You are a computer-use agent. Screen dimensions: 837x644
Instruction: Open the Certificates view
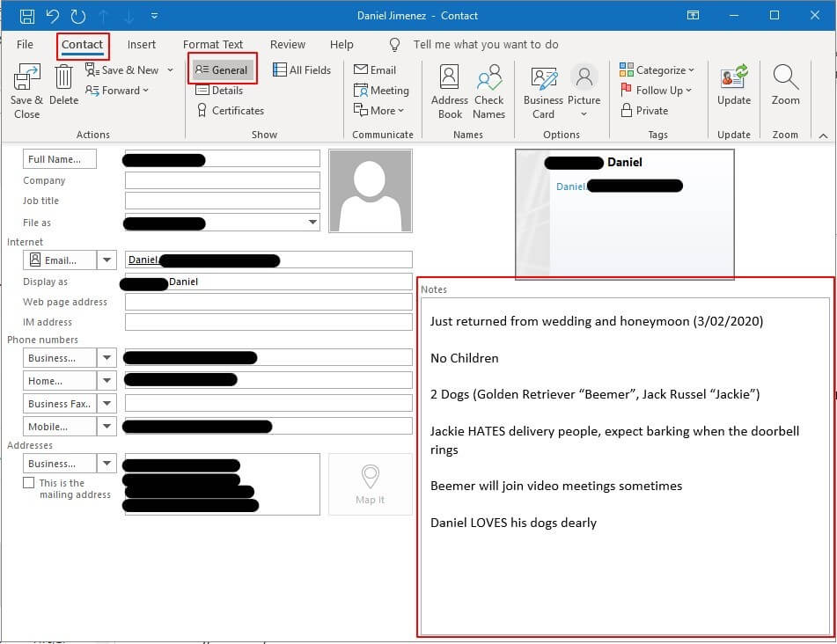231,111
